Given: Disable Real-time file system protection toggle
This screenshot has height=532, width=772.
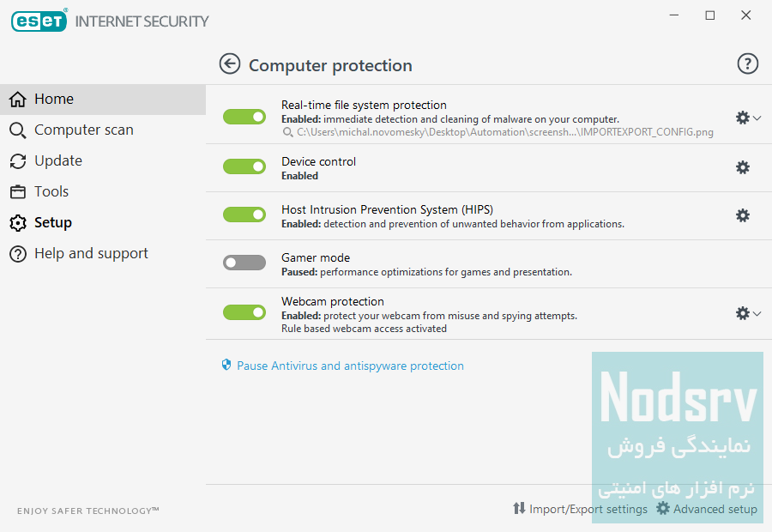Looking at the screenshot, I should (x=244, y=117).
